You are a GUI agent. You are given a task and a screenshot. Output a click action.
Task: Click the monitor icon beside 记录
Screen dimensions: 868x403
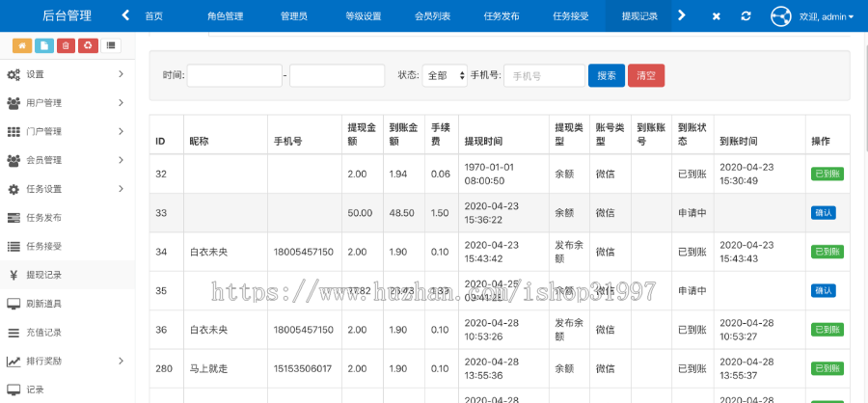[14, 390]
